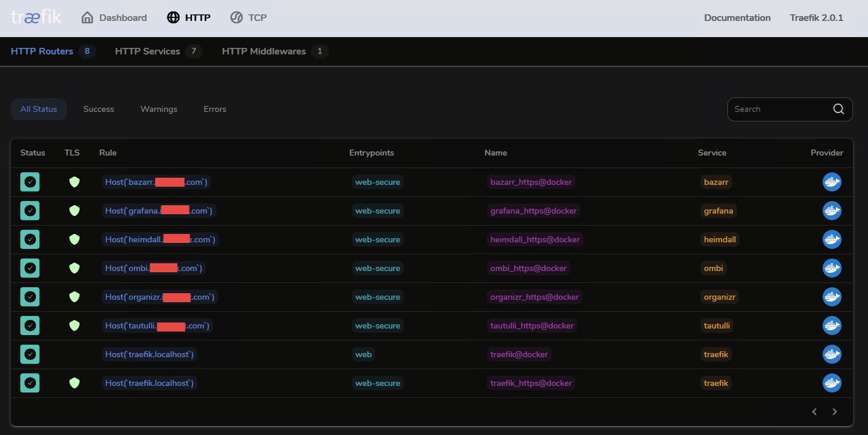
Task: Switch to HTTP Middlewares tab
Action: (275, 51)
